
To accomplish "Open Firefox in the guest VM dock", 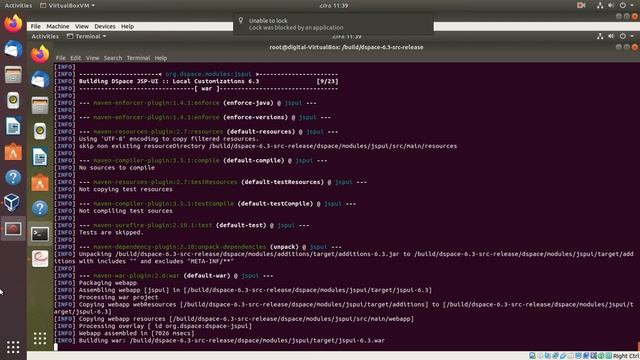I will 40,54.
